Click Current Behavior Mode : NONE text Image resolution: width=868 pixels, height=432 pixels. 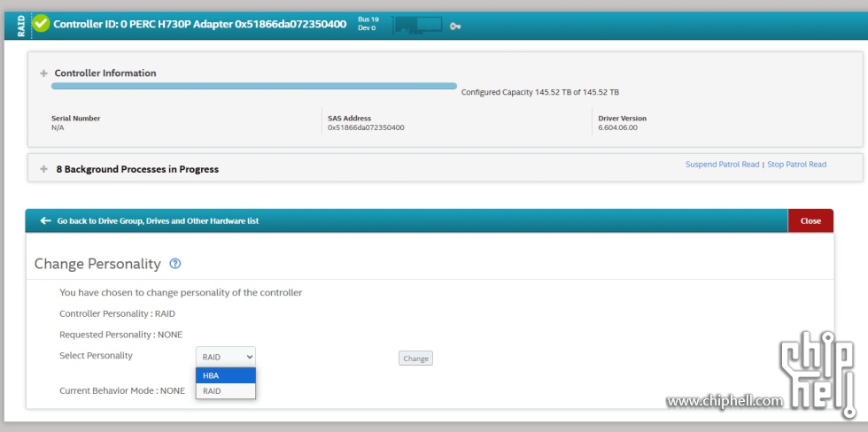122,390
